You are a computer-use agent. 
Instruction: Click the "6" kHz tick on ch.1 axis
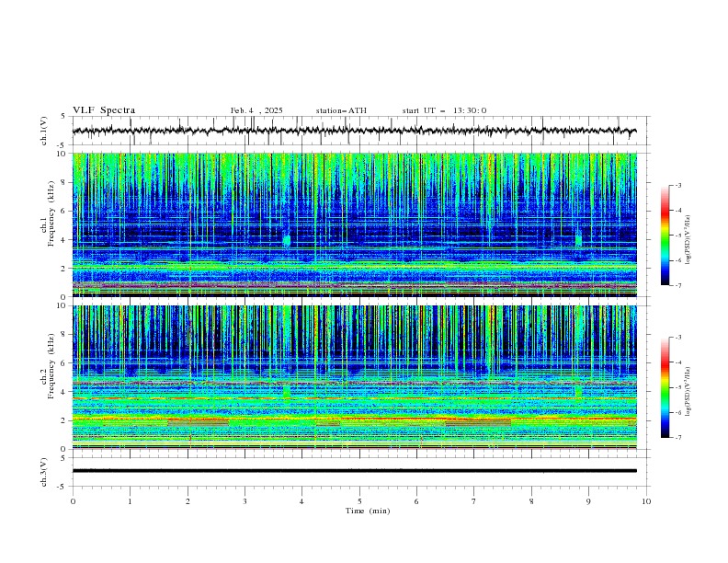point(64,212)
